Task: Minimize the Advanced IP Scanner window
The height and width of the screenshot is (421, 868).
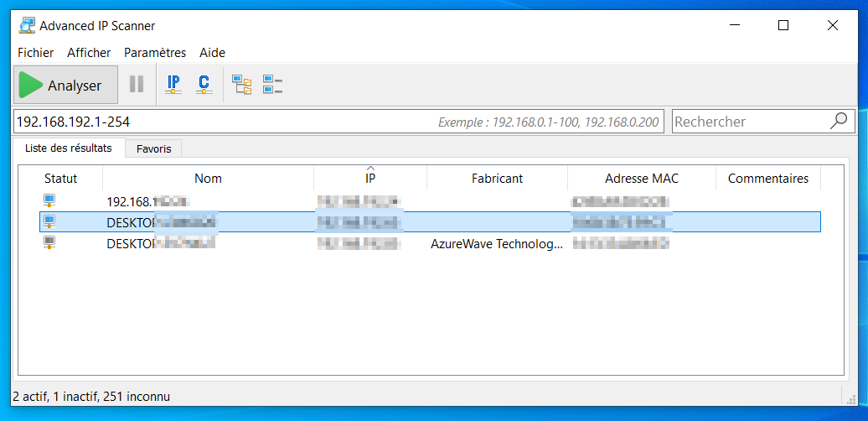Action: coord(735,25)
